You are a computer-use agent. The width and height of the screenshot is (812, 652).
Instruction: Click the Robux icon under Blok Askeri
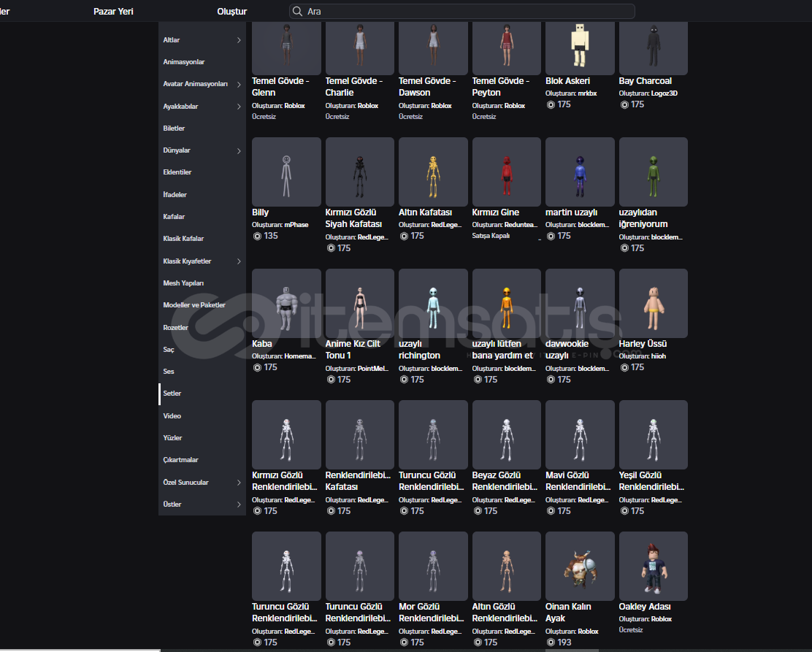pos(551,104)
